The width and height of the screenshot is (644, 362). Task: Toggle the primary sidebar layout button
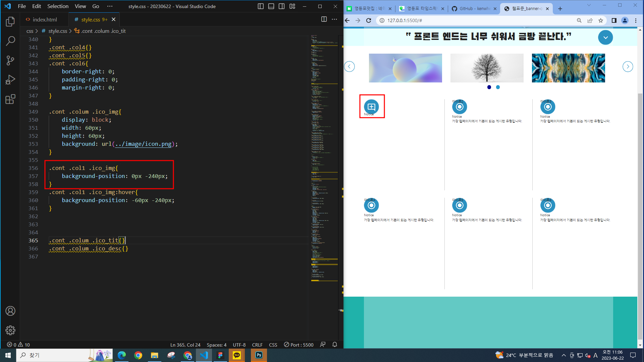261,6
